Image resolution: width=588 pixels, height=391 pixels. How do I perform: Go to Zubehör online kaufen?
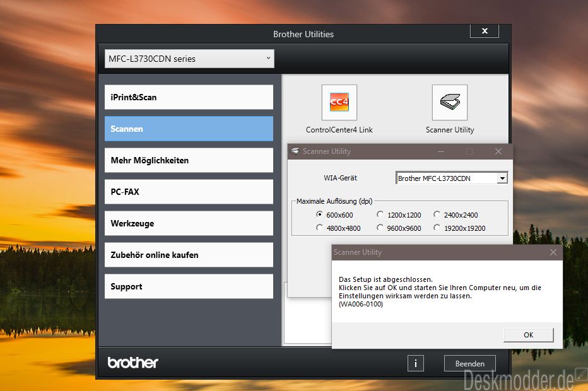[x=189, y=255]
